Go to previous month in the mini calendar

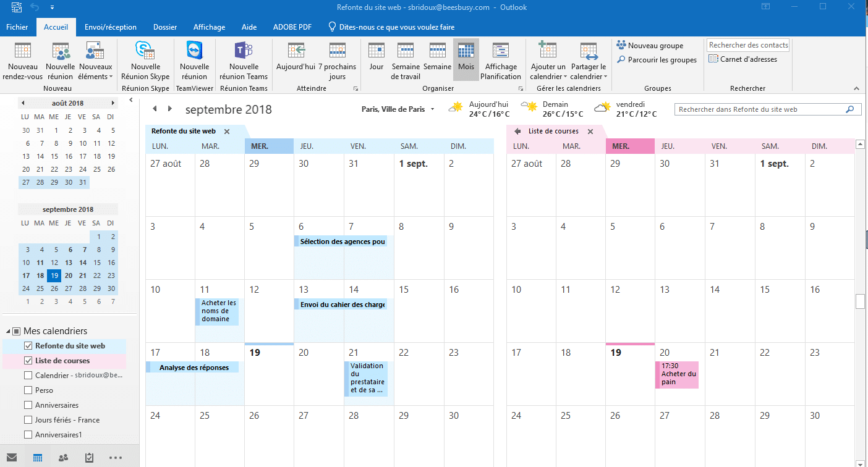tap(23, 103)
